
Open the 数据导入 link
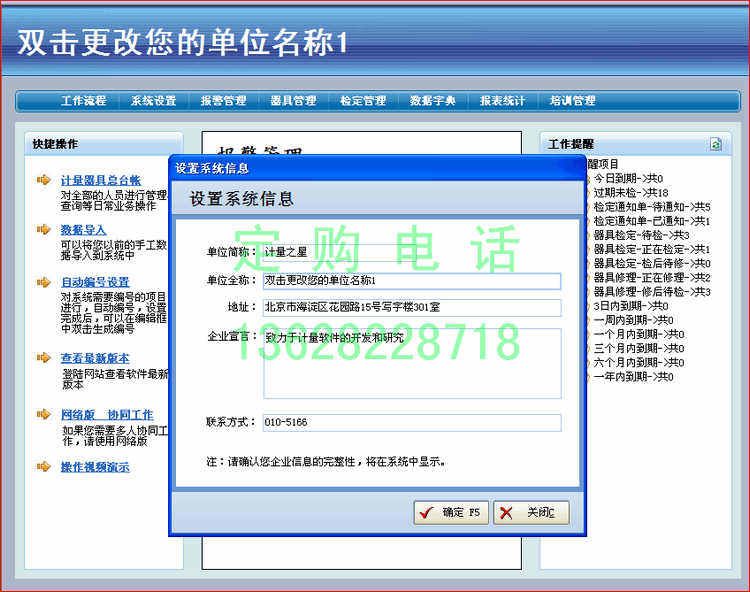tap(83, 230)
